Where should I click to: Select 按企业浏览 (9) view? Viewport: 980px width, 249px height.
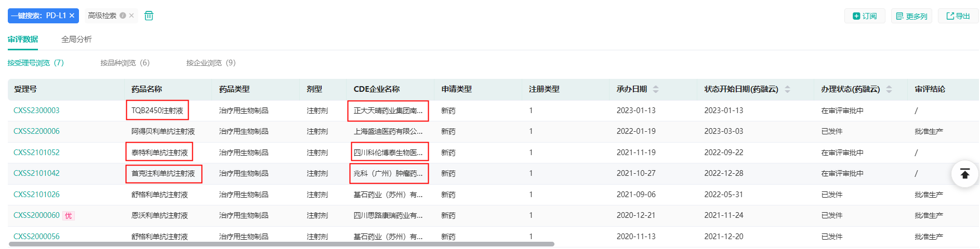(211, 63)
